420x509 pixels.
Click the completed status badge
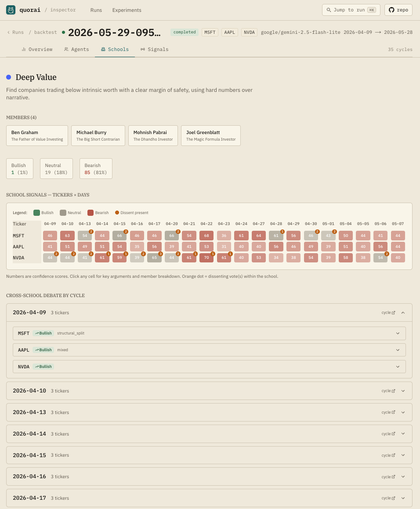pyautogui.click(x=185, y=32)
